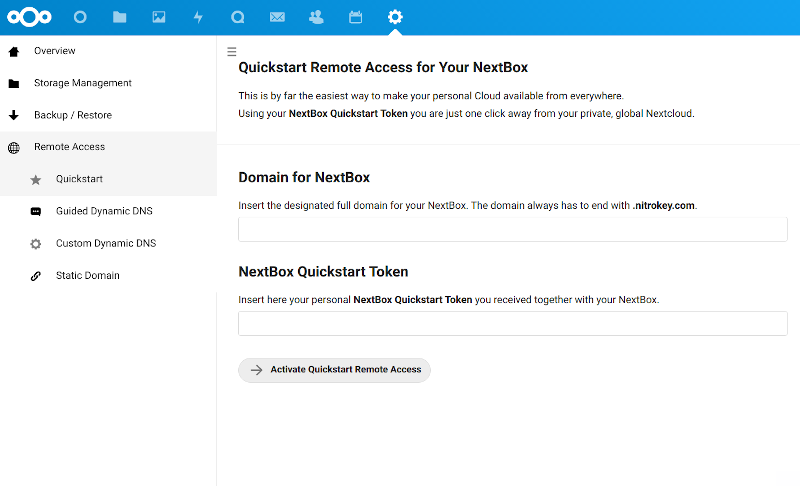This screenshot has height=486, width=800.
Task: Click the 'NextBox Quickstart Token' heading
Action: pyautogui.click(x=323, y=272)
